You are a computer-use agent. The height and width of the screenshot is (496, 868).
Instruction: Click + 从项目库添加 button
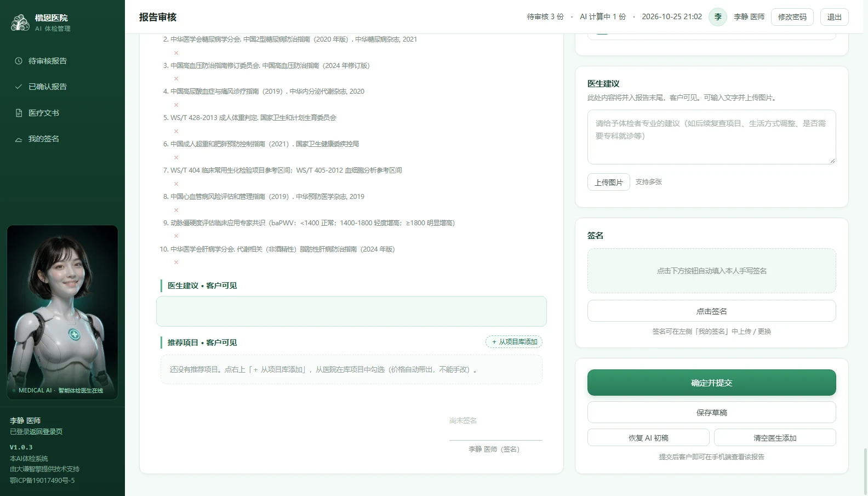tap(514, 342)
